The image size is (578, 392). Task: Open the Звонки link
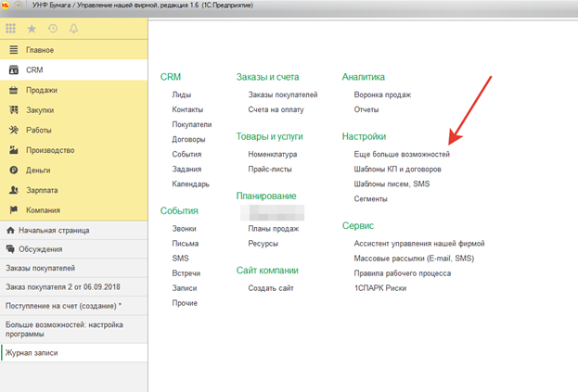point(184,229)
